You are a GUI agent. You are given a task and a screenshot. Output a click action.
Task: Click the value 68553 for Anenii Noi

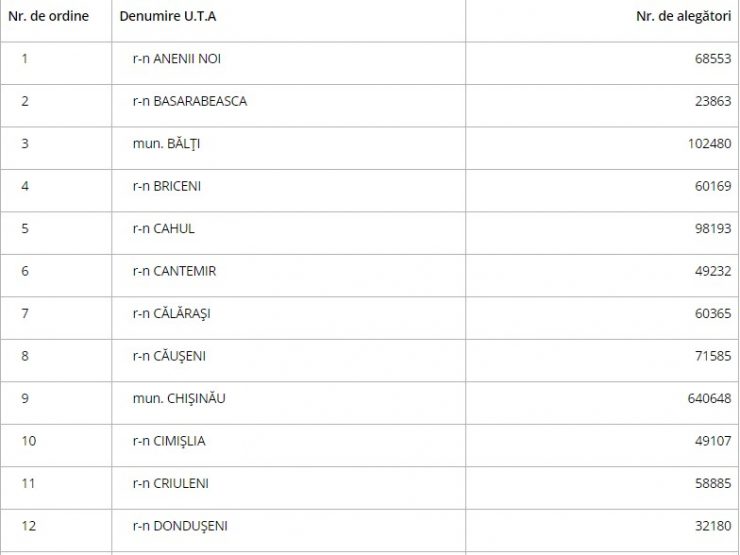[x=713, y=59]
